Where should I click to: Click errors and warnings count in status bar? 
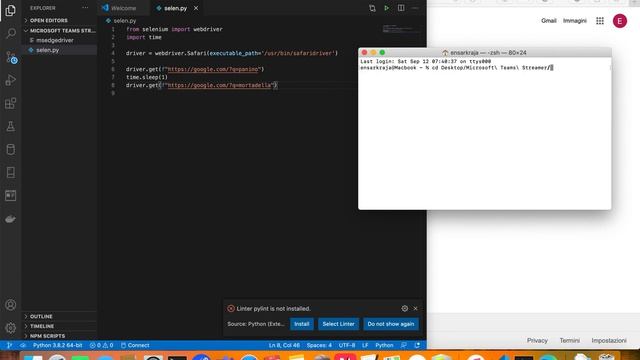101,345
